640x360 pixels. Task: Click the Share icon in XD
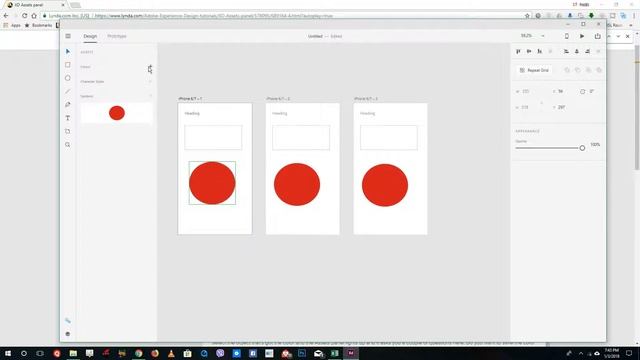pos(598,36)
